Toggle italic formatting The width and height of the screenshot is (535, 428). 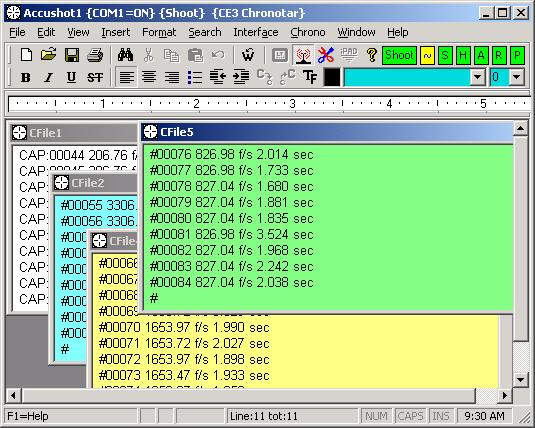(48, 77)
